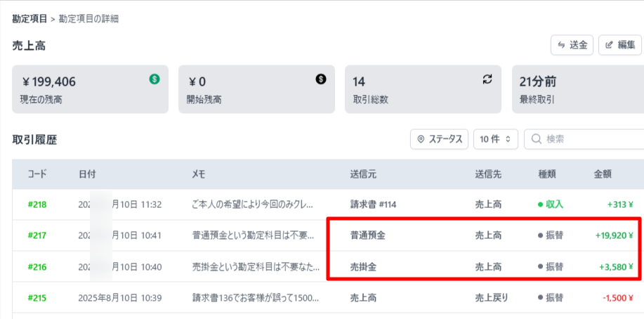This screenshot has height=319, width=644.
Task: Open transaction #218 link
Action: [x=37, y=204]
